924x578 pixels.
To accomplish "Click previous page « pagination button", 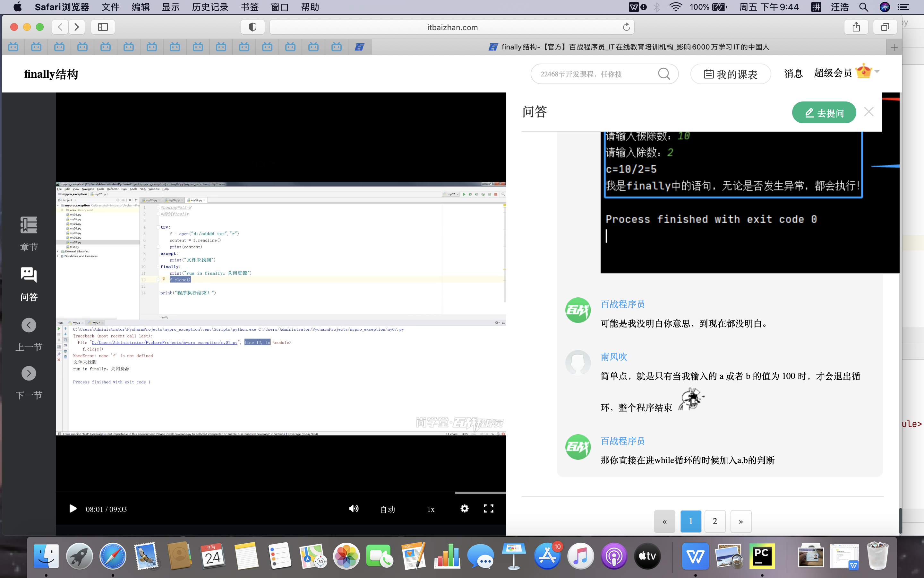I will (664, 521).
